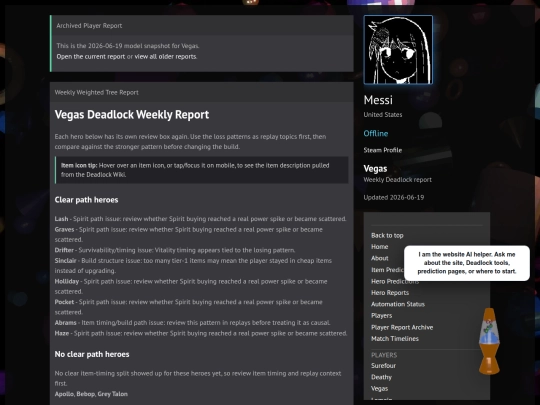Click the 'United States' country text
The width and height of the screenshot is (540, 405).
pyautogui.click(x=383, y=115)
